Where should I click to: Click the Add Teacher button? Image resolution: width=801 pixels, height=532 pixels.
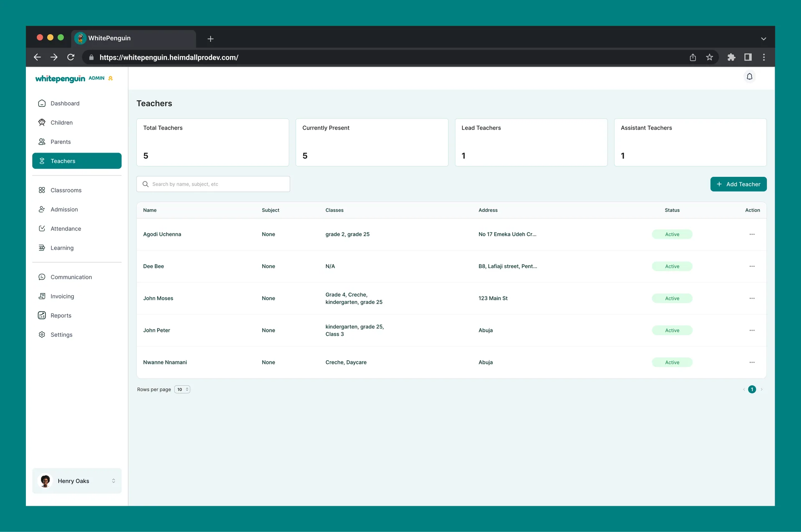point(738,184)
